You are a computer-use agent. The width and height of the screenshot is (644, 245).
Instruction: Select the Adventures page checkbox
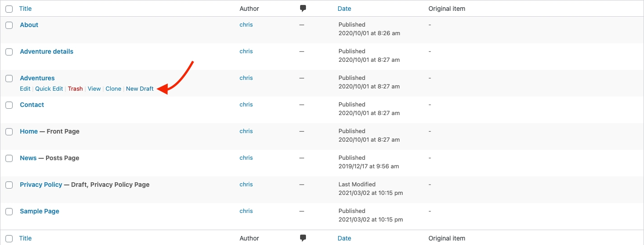pyautogui.click(x=9, y=79)
